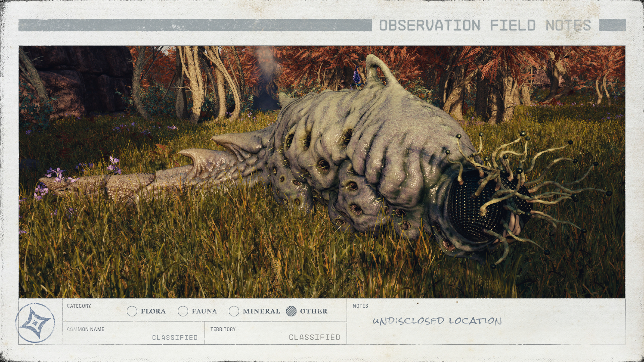The height and width of the screenshot is (362, 644).
Task: Click the Common Name label
Action: (x=86, y=329)
